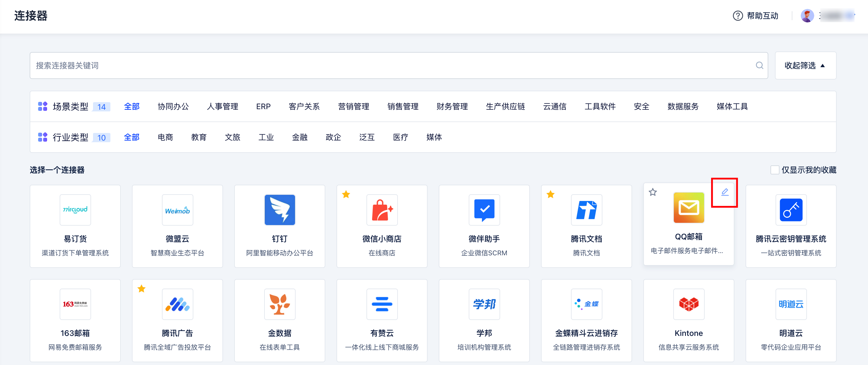This screenshot has width=868, height=365.
Task: Click the 信息共享云服务系统 description
Action: [689, 347]
